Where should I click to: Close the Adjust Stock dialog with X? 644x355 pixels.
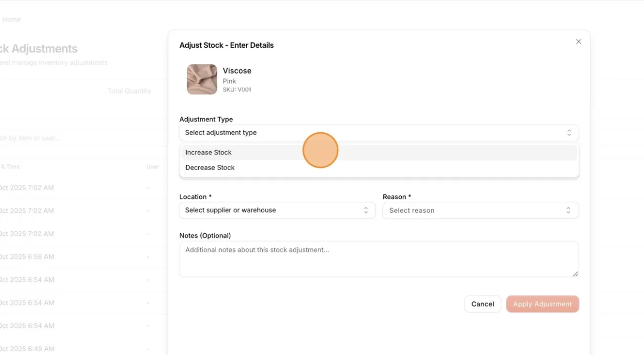coord(578,41)
